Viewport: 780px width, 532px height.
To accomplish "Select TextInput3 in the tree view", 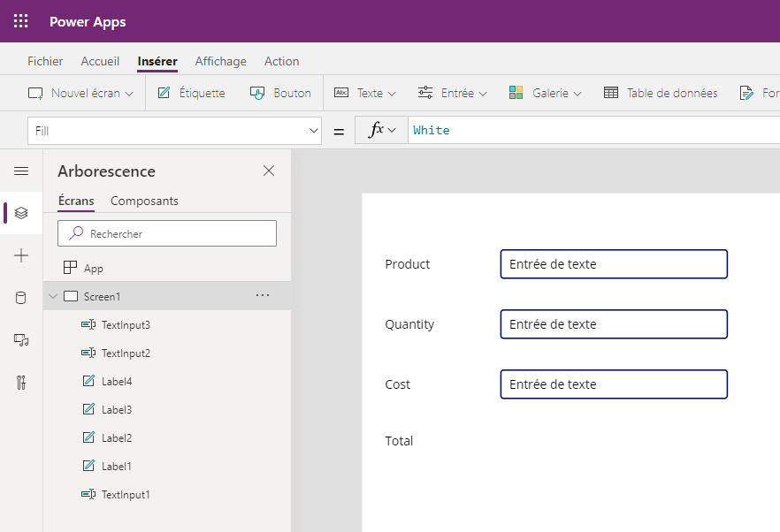I will [x=125, y=324].
